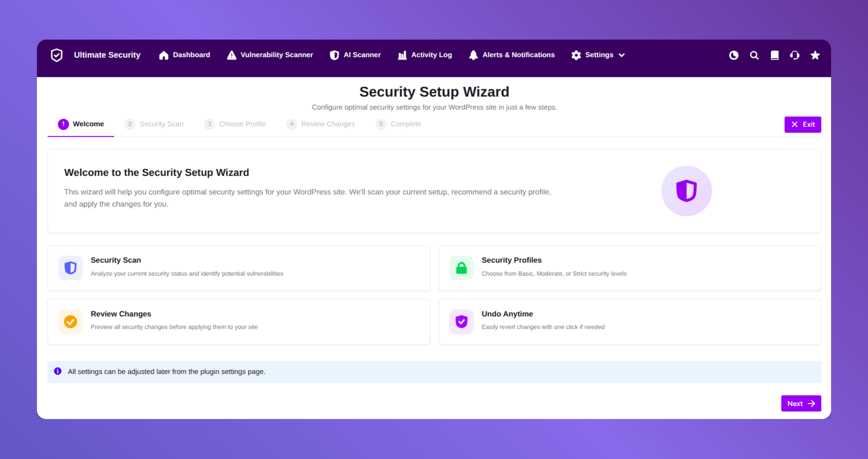Click the Security Setup Wizard heading

pos(434,92)
